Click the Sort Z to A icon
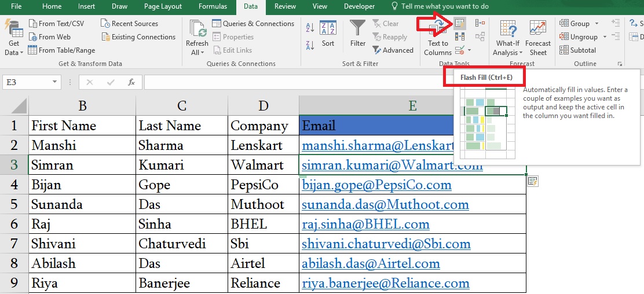This screenshot has height=294, width=644. click(310, 45)
